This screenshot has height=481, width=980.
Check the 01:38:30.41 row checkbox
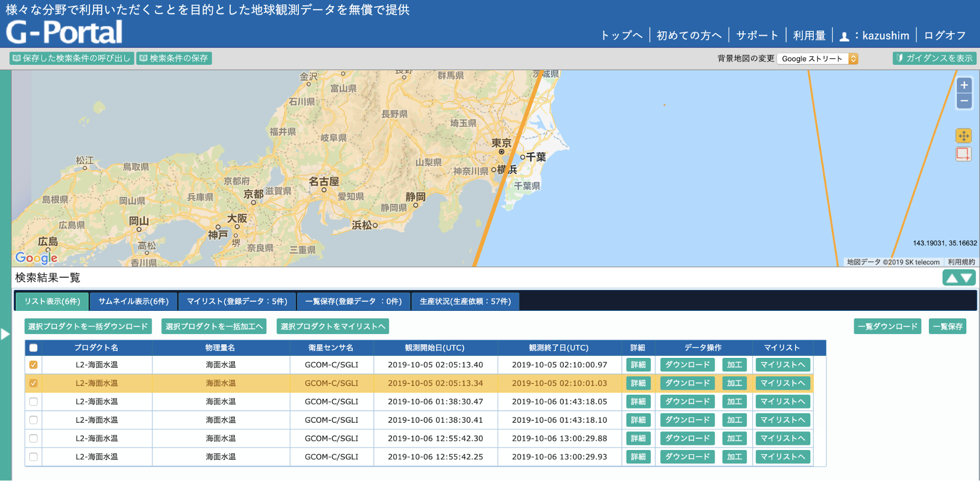pyautogui.click(x=33, y=420)
